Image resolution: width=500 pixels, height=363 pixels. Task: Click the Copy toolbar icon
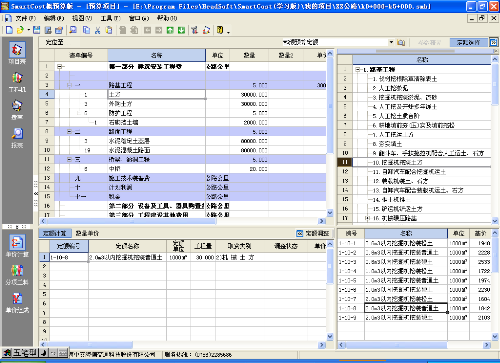click(x=86, y=30)
